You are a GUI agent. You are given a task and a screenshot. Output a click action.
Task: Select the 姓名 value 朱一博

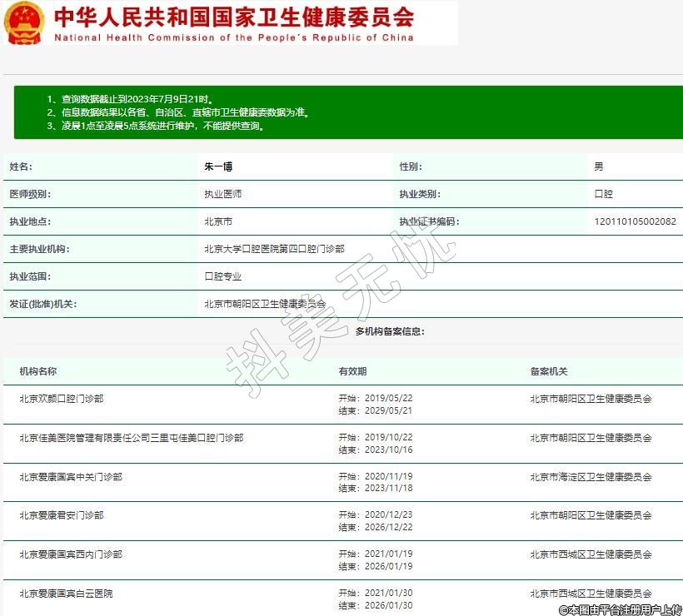coord(218,166)
